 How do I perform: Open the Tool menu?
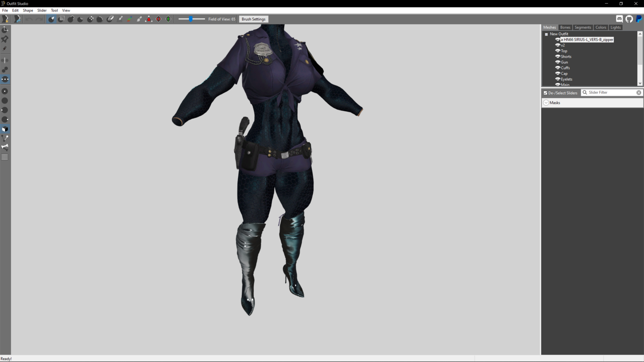54,10
